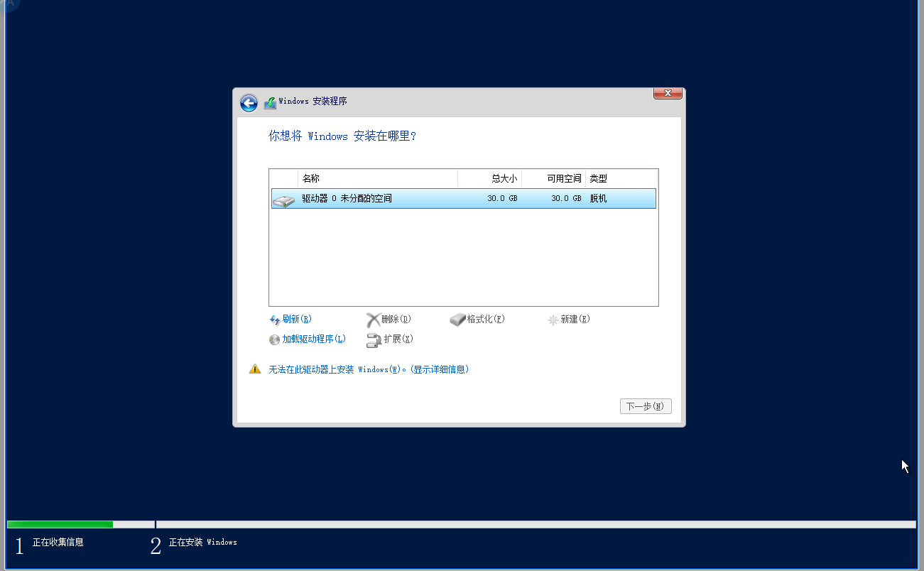Click the 扩展(X) extend option
This screenshot has width=924, height=571.
pos(398,339)
